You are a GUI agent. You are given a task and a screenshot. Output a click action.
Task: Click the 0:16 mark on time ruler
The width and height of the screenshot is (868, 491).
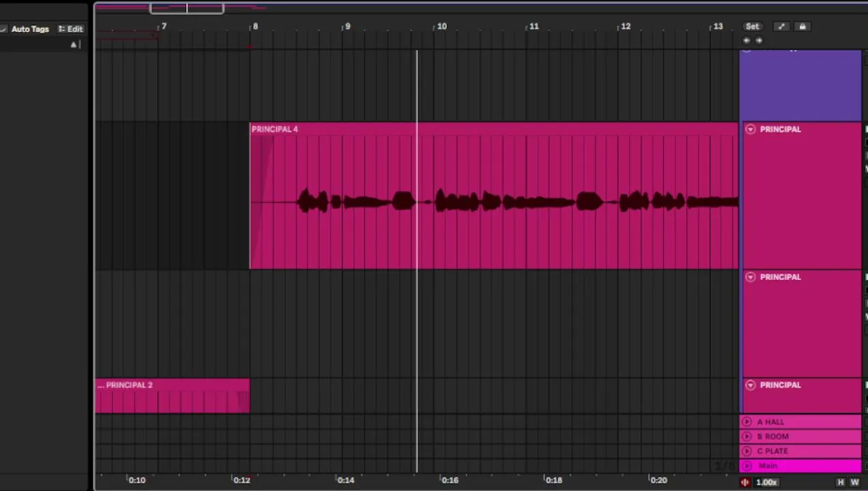(x=450, y=480)
